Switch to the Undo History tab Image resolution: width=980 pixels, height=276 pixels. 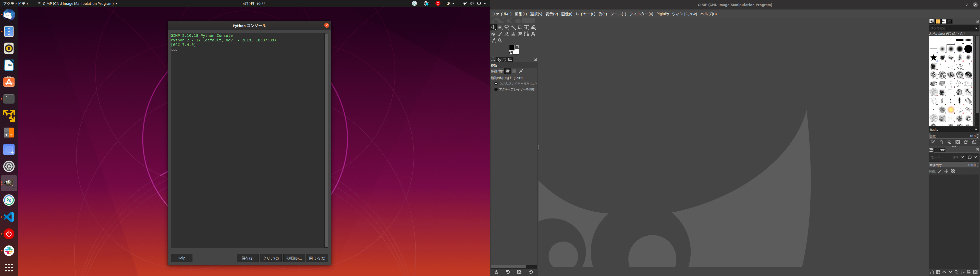click(x=505, y=60)
